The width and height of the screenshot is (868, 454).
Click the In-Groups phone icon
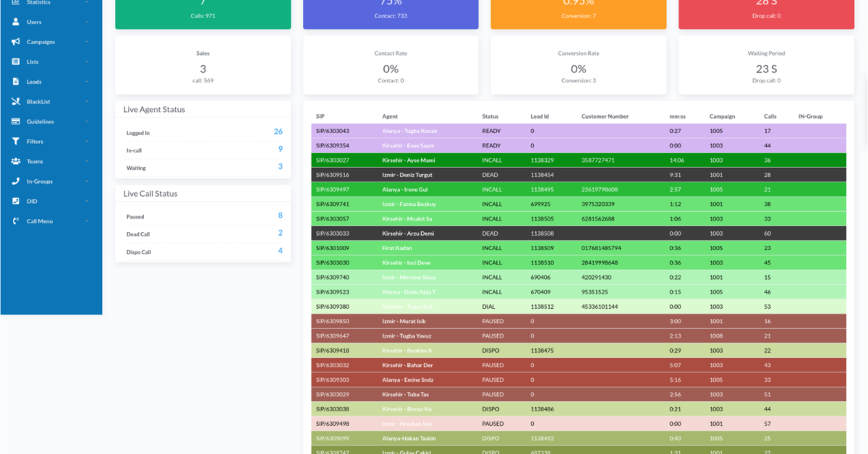[16, 181]
